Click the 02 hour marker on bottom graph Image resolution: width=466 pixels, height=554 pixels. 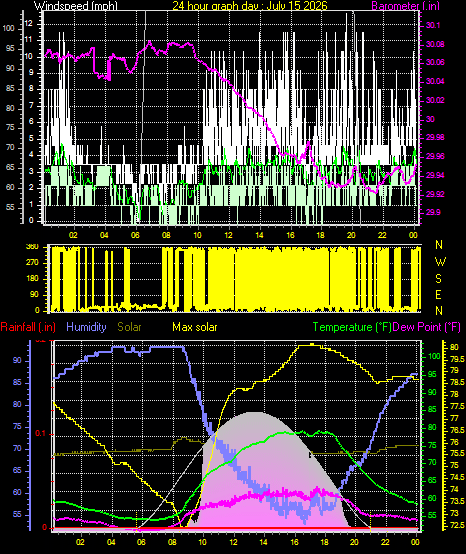click(81, 542)
